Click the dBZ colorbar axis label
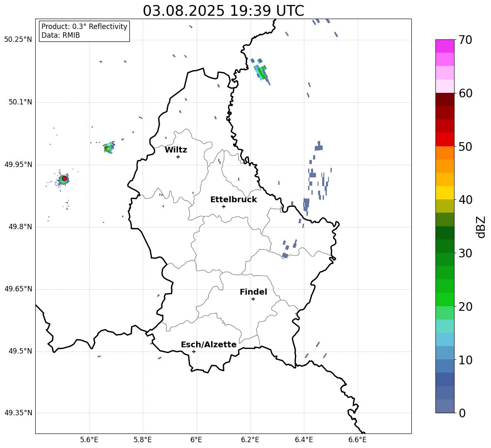Viewport: 491px width, 448px height. click(x=481, y=227)
